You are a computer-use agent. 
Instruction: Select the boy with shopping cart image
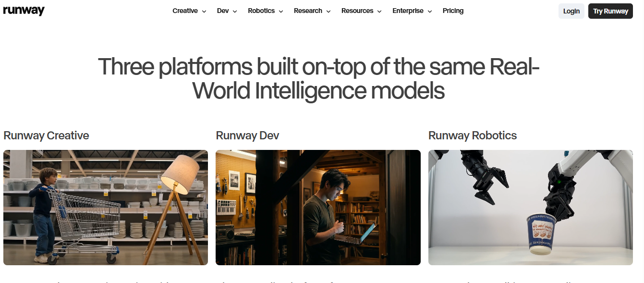pyautogui.click(x=106, y=208)
